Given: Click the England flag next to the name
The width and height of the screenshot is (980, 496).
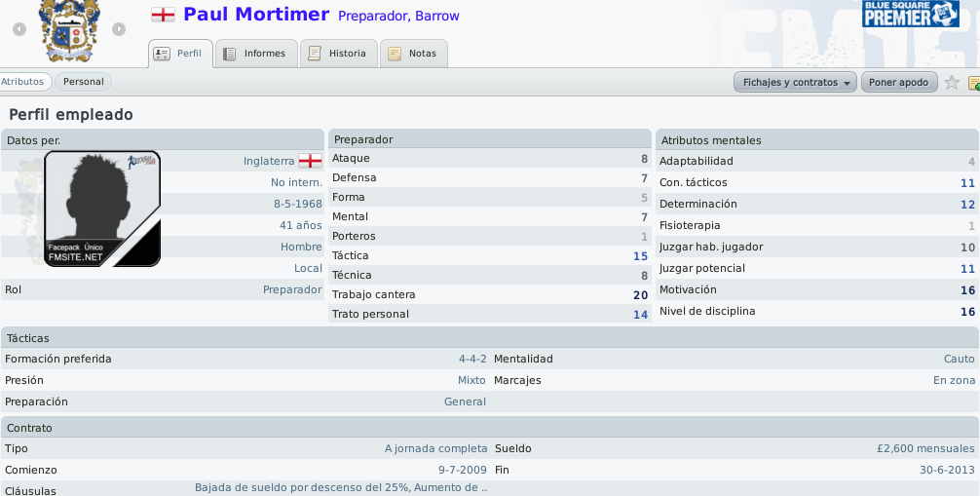Looking at the screenshot, I should click(163, 15).
